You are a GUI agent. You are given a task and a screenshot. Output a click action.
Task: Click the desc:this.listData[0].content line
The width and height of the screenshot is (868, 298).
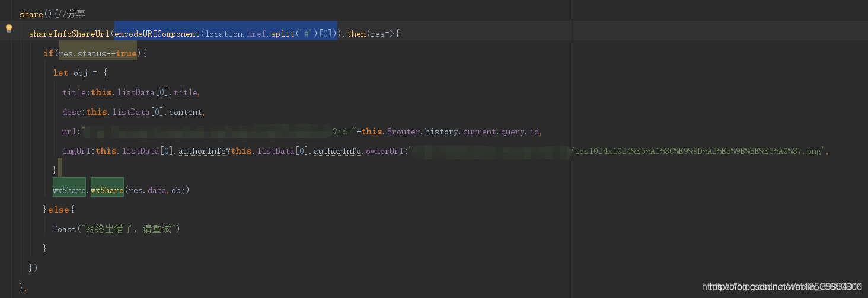coord(134,112)
